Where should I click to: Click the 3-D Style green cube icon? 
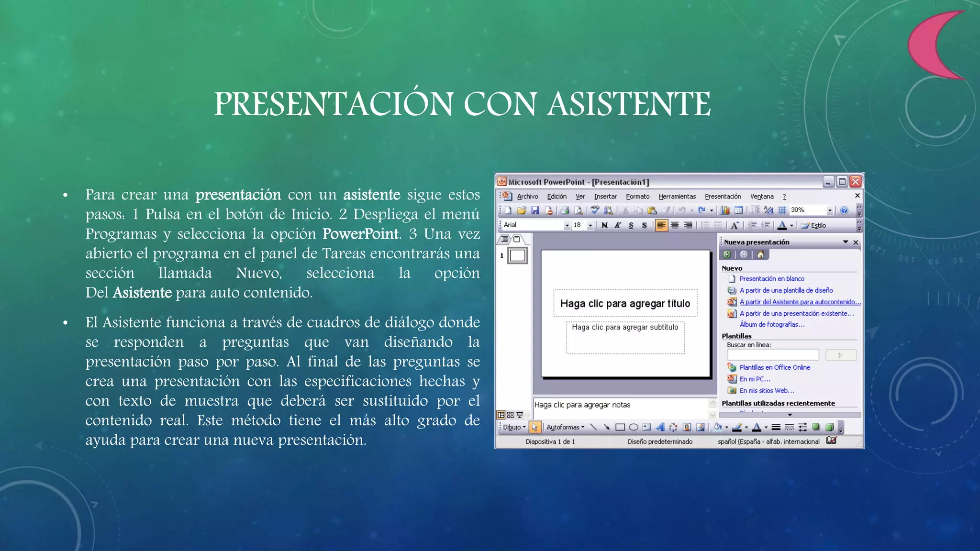coord(830,427)
